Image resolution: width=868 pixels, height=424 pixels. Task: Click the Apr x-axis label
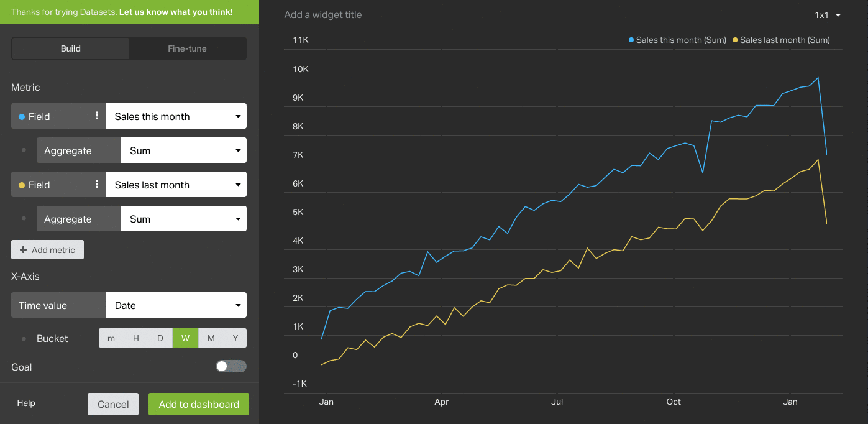pos(442,402)
